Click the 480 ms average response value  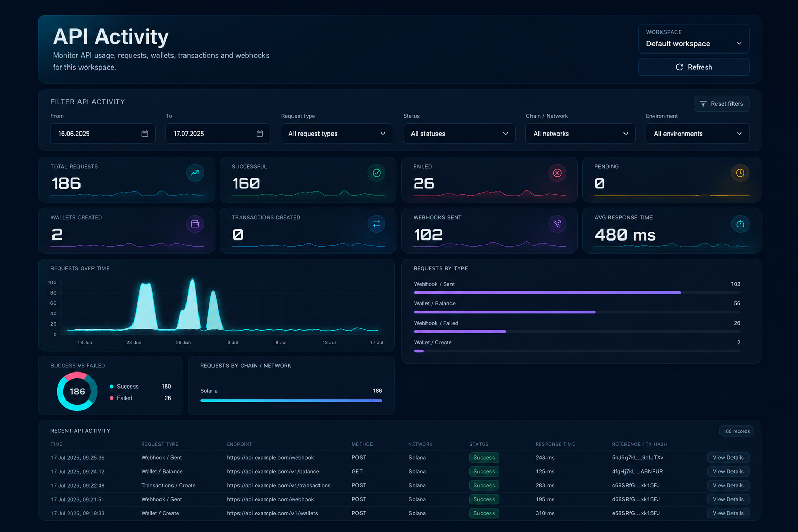click(625, 235)
